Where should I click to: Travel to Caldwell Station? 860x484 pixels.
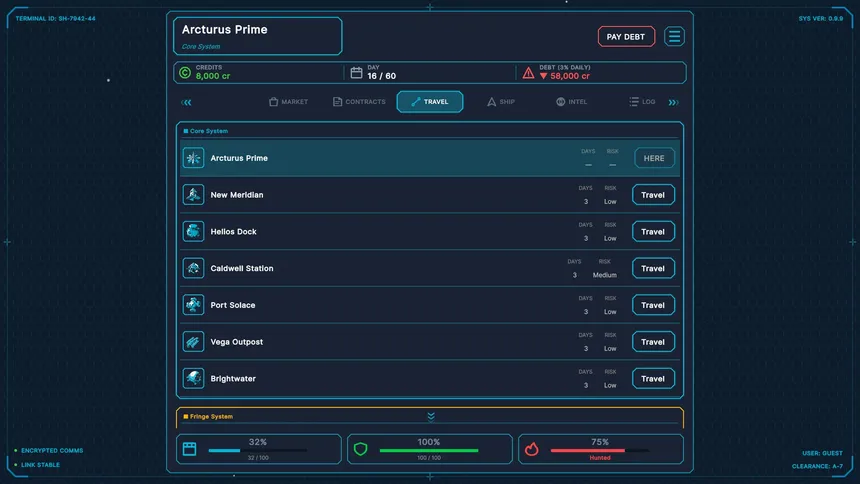[x=653, y=268]
